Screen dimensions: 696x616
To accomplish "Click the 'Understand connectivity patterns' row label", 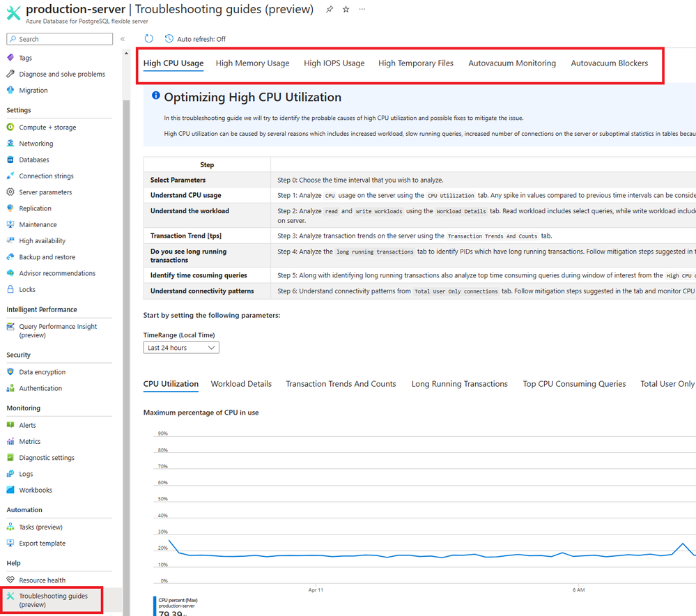I will (202, 291).
